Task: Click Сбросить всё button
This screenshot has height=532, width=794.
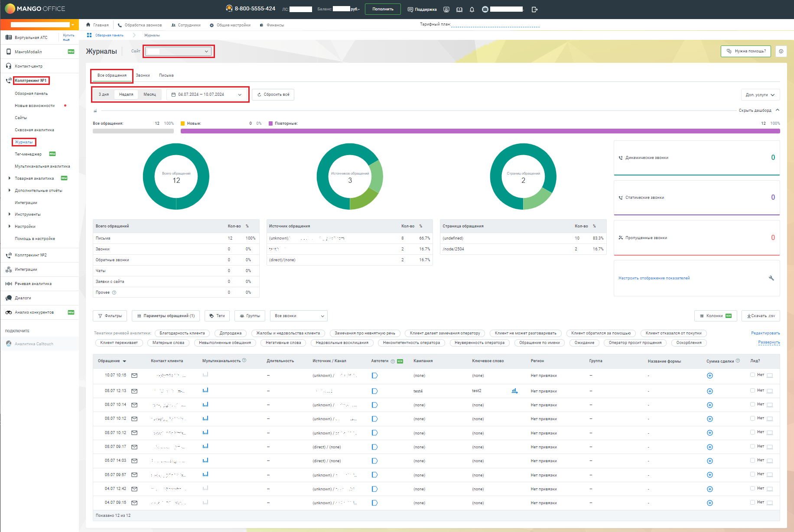Action: 273,94
